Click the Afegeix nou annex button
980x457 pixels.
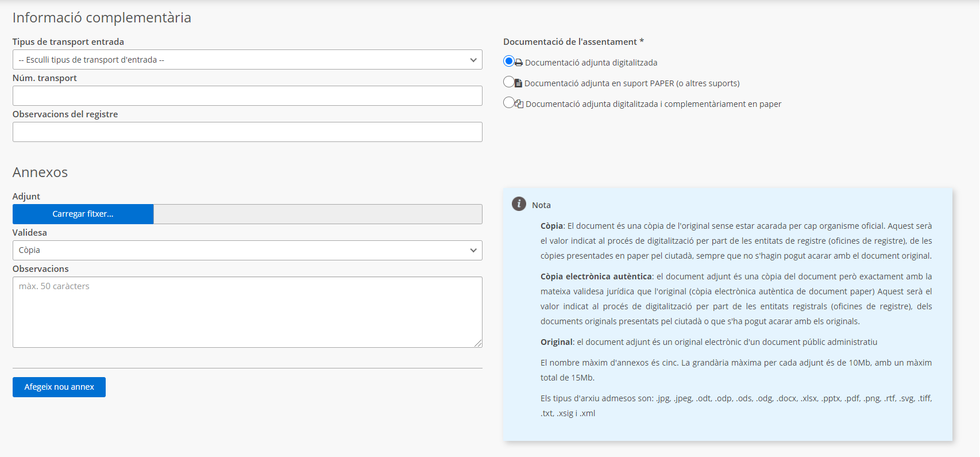[59, 387]
